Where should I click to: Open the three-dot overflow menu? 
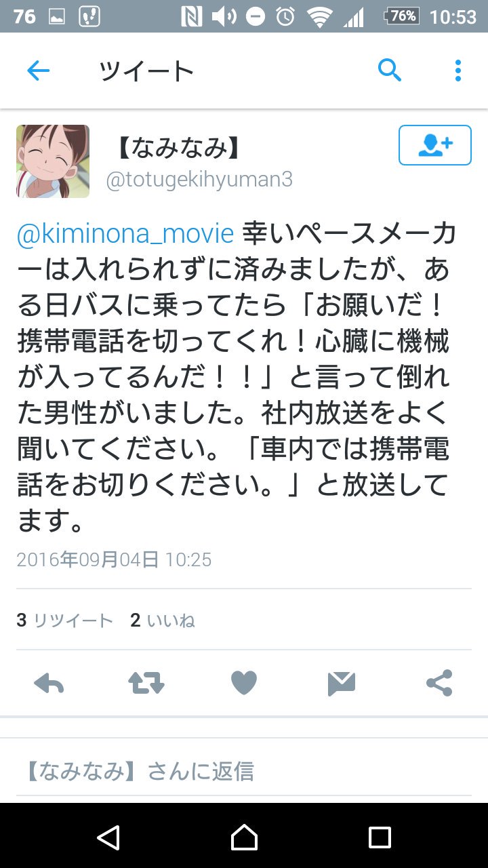[458, 71]
